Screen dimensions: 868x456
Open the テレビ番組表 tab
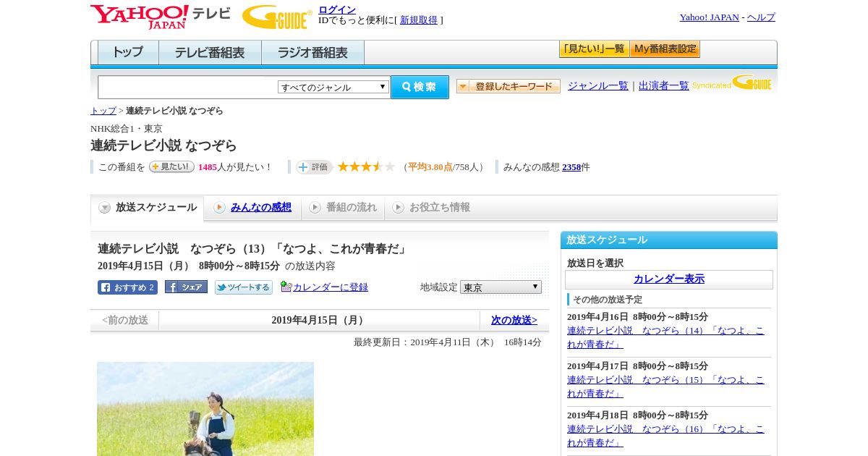(x=210, y=53)
